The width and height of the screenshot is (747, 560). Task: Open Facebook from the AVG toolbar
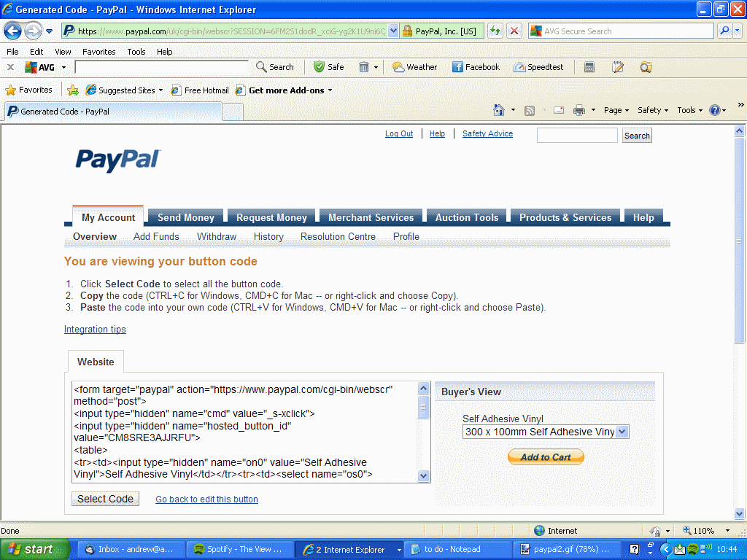point(476,67)
